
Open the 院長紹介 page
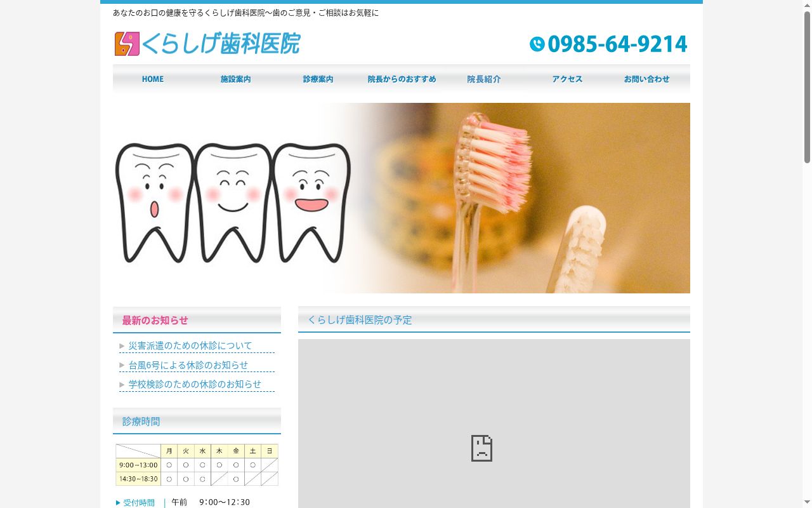tap(484, 79)
